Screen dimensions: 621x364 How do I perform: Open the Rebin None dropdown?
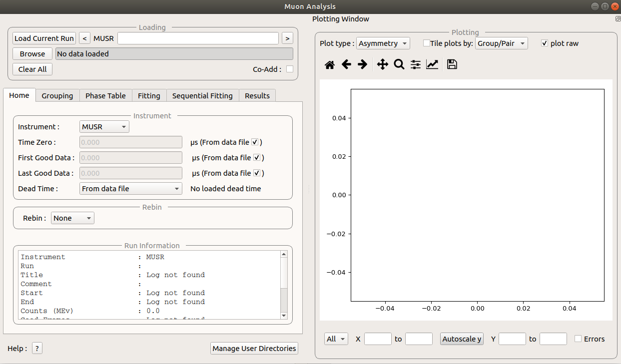72,218
